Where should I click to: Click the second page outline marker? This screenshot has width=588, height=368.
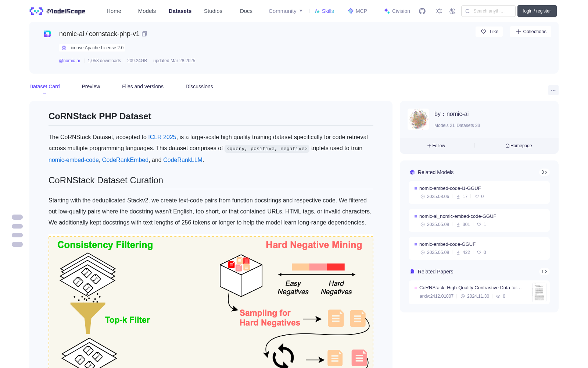pyautogui.click(x=17, y=226)
